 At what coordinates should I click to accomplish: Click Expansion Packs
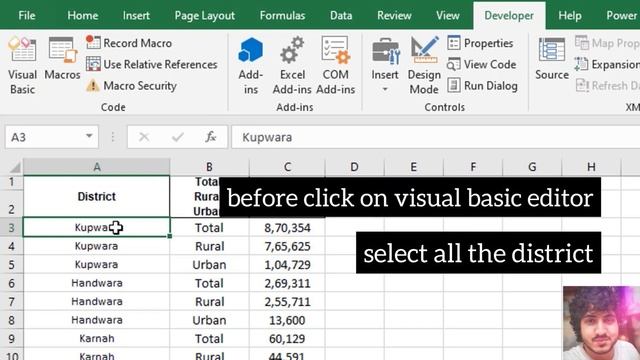[x=607, y=64]
